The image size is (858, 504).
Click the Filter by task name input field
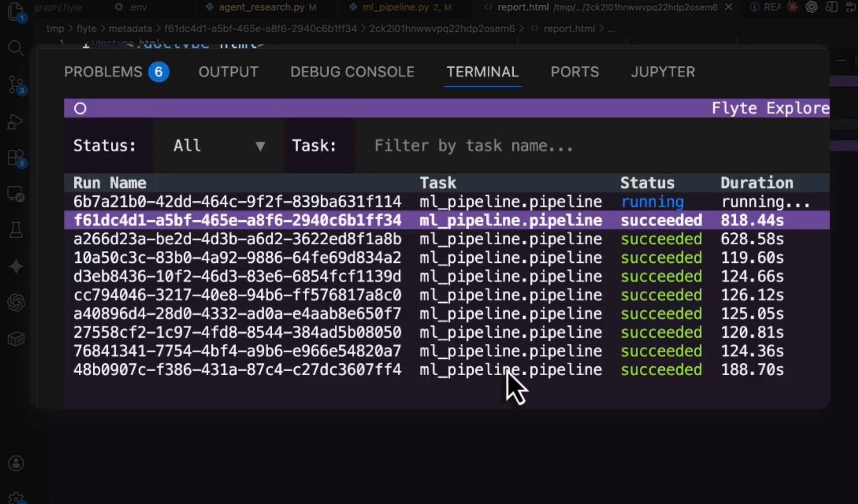[x=474, y=145]
